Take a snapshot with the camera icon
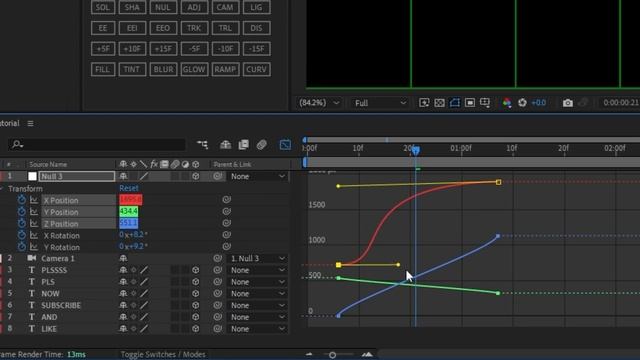Viewport: 640px width, 360px height. 567,103
